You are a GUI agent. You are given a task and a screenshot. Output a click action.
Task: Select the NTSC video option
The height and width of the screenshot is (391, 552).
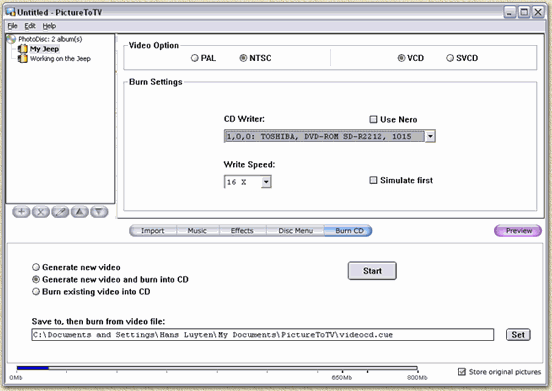pos(243,58)
